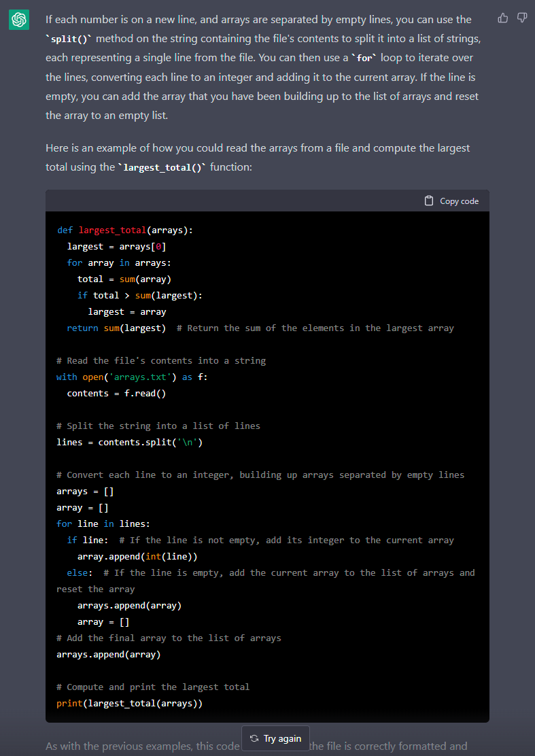Screen dimensions: 535x756
Task: Click the 'total = sum(array)' code line
Action: point(124,279)
